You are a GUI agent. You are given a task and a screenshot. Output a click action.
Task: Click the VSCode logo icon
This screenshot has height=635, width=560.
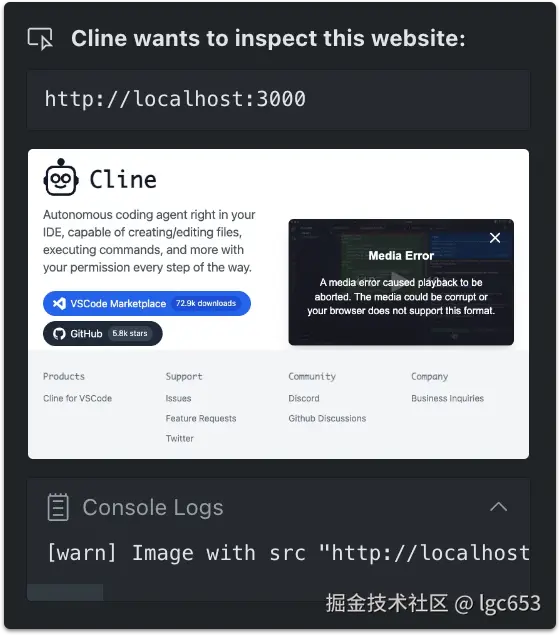click(60, 303)
